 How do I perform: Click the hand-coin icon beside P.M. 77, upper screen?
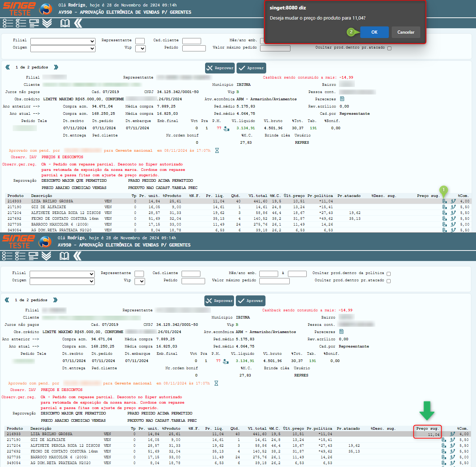pyautogui.click(x=226, y=129)
